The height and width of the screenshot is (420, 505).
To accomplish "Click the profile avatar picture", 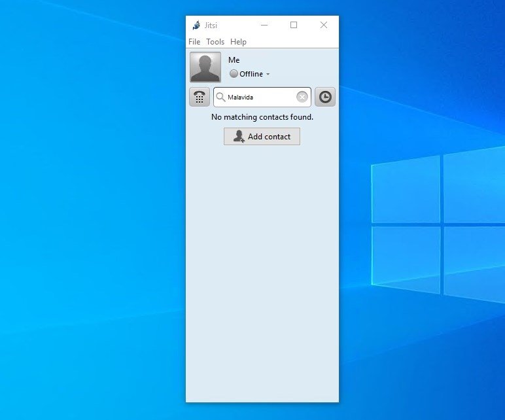I will (x=205, y=67).
